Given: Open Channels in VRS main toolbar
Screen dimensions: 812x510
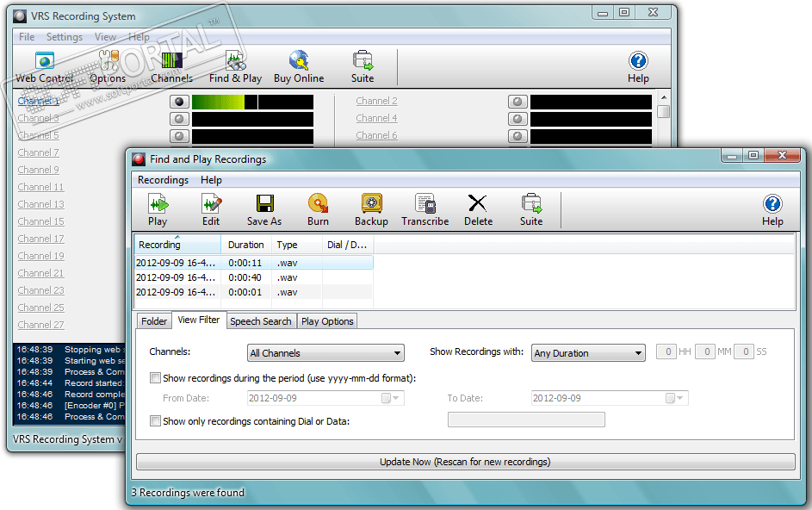Looking at the screenshot, I should [x=171, y=67].
